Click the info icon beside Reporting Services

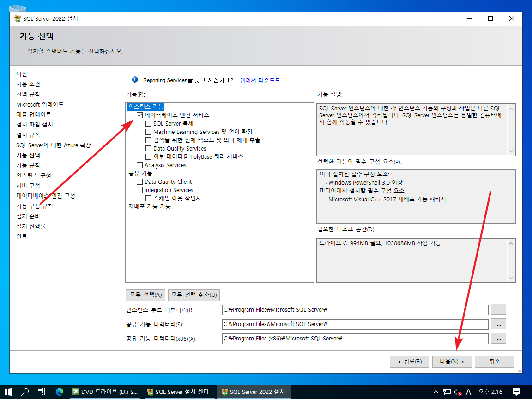point(135,80)
